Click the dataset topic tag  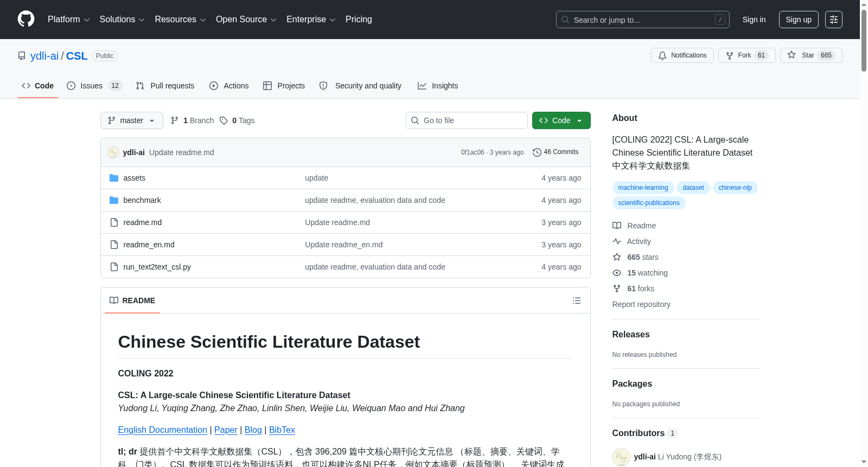(693, 188)
